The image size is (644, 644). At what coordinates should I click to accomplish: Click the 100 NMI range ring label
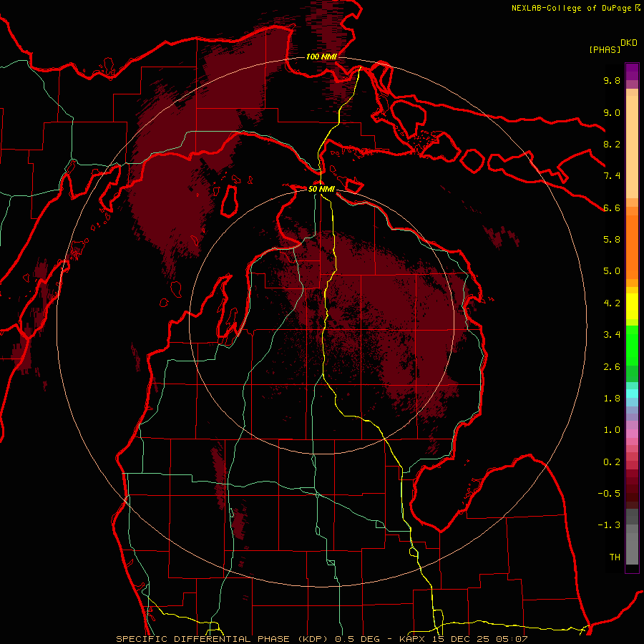tap(321, 57)
